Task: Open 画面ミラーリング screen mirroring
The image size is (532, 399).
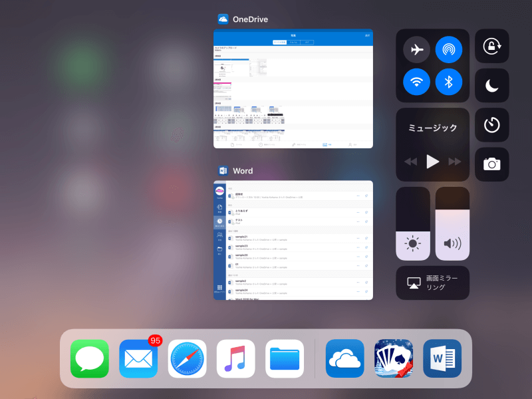Action: pyautogui.click(x=433, y=283)
